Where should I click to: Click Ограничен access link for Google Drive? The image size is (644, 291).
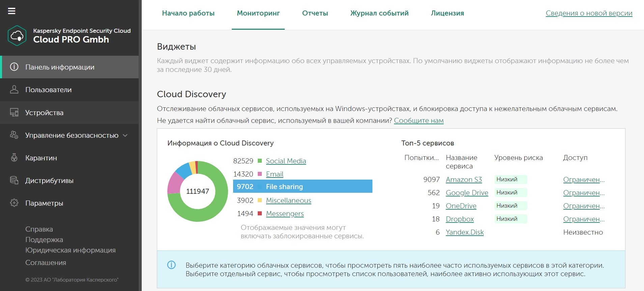pyautogui.click(x=584, y=193)
